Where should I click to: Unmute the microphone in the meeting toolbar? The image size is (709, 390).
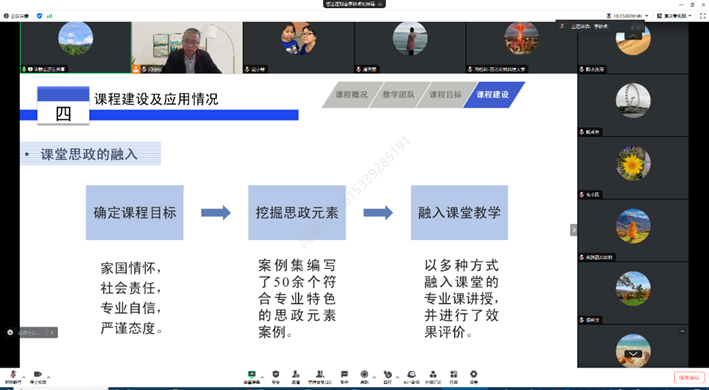[13, 376]
